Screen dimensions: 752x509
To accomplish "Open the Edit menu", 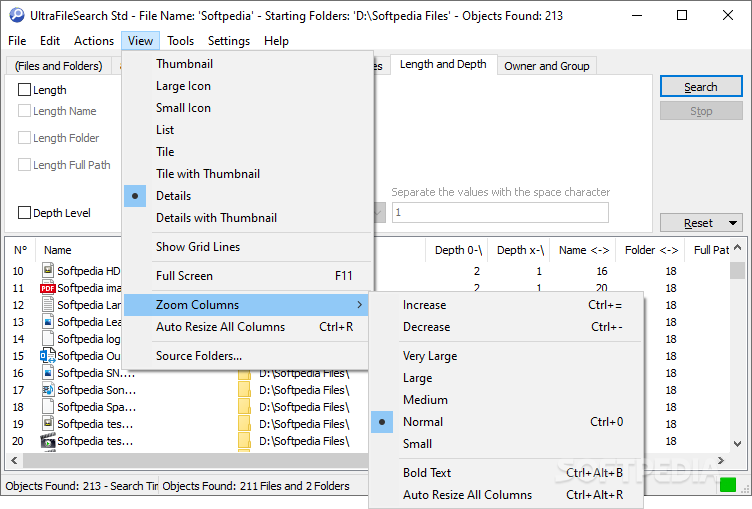I will click(50, 41).
